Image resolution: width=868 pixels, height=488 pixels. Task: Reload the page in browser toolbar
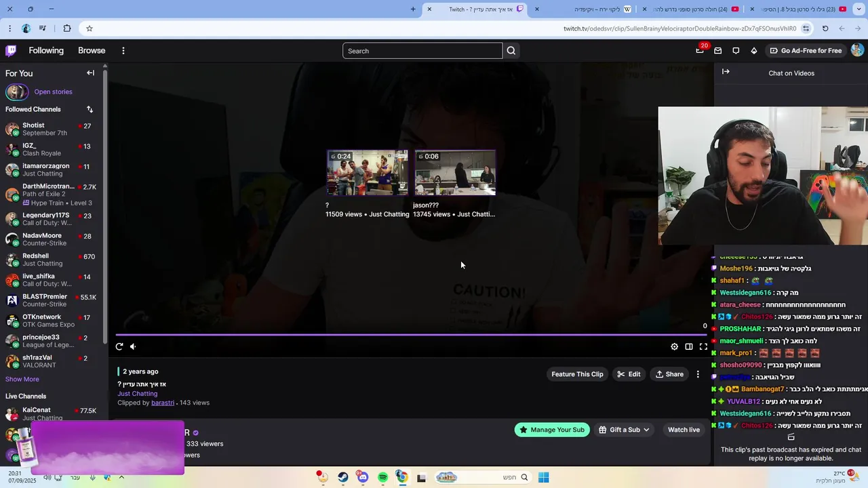pyautogui.click(x=825, y=28)
